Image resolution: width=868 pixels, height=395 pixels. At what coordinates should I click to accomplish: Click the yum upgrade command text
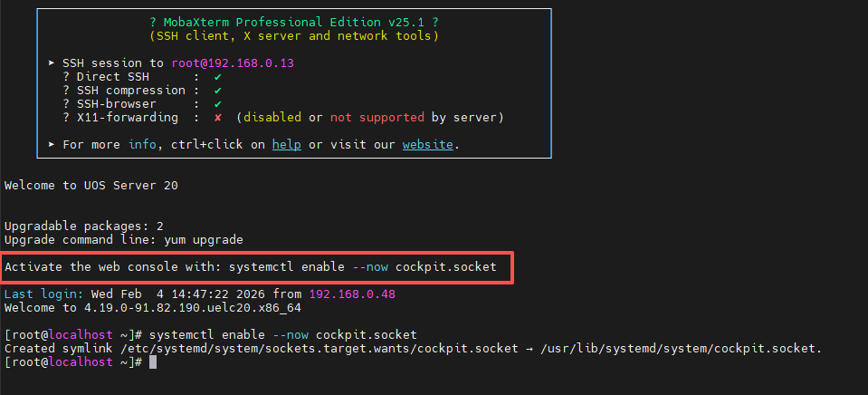coord(204,240)
